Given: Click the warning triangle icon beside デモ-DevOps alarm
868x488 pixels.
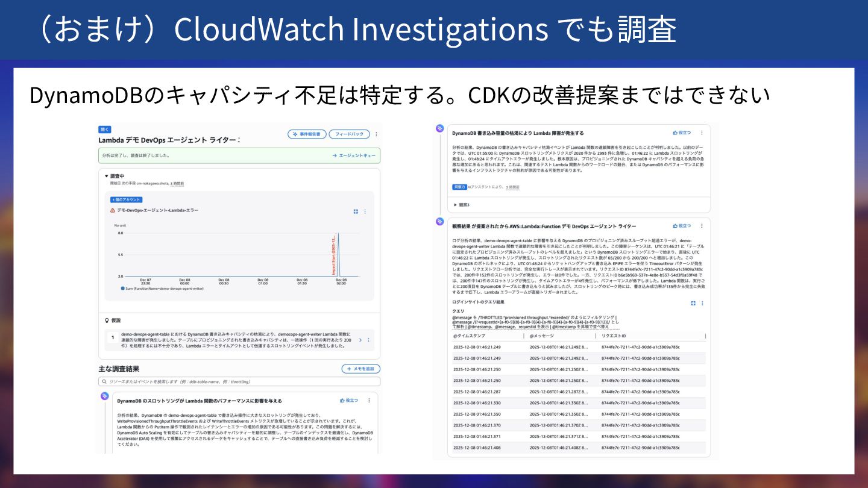Looking at the screenshot, I should click(113, 210).
